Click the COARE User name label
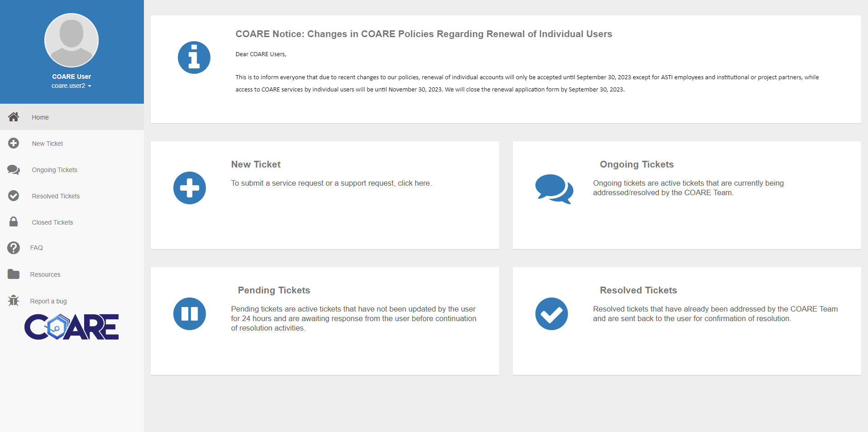This screenshot has height=432, width=868. coord(72,77)
